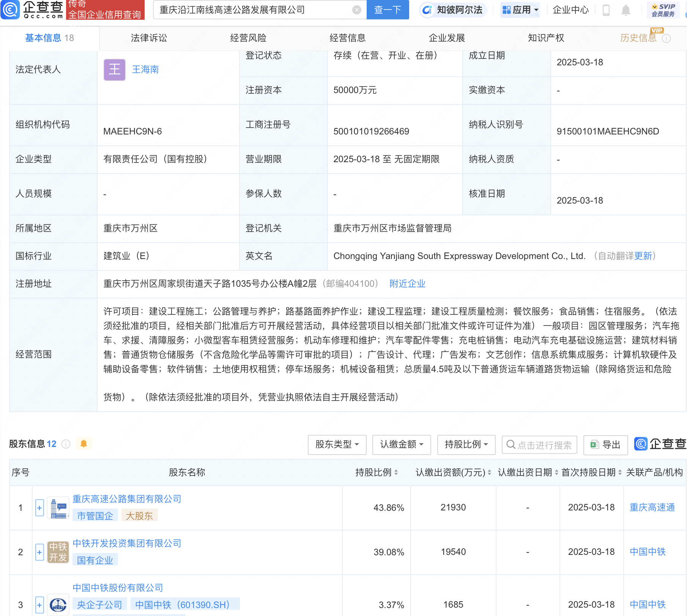Open 股东类型 filter dropdown
Image resolution: width=687 pixels, height=616 pixels.
pyautogui.click(x=337, y=444)
